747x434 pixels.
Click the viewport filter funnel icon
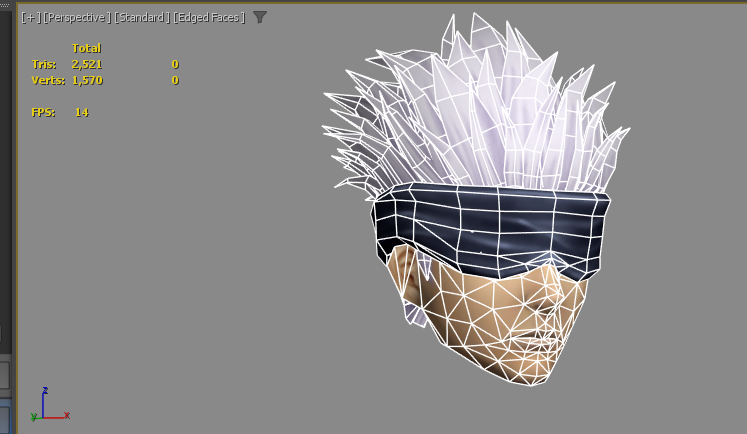260,18
